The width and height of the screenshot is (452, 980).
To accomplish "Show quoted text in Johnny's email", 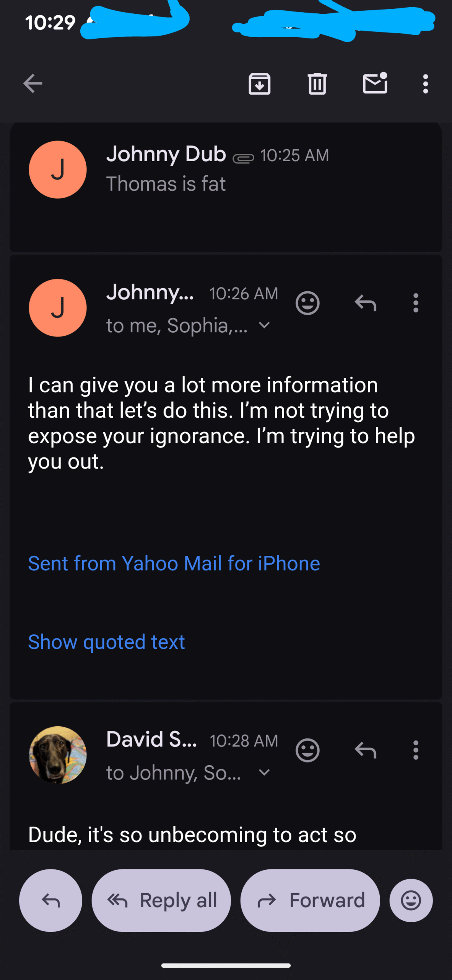I will click(106, 642).
